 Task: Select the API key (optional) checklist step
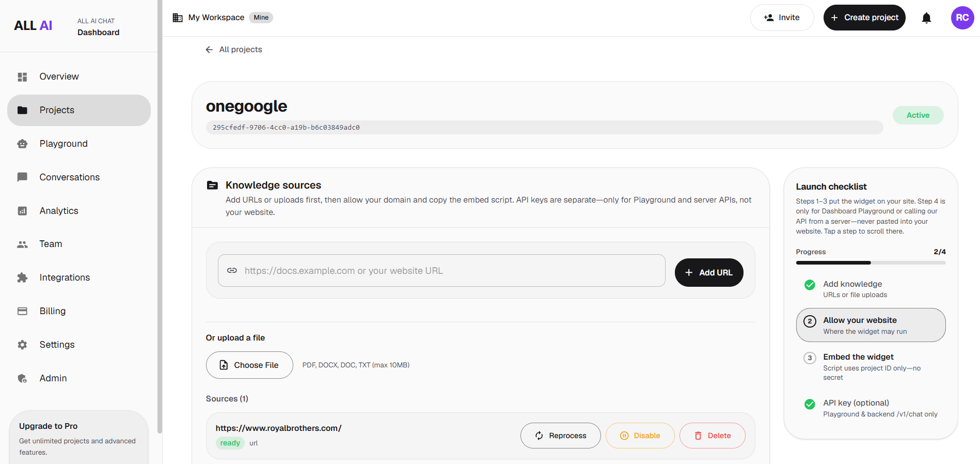[x=871, y=408]
